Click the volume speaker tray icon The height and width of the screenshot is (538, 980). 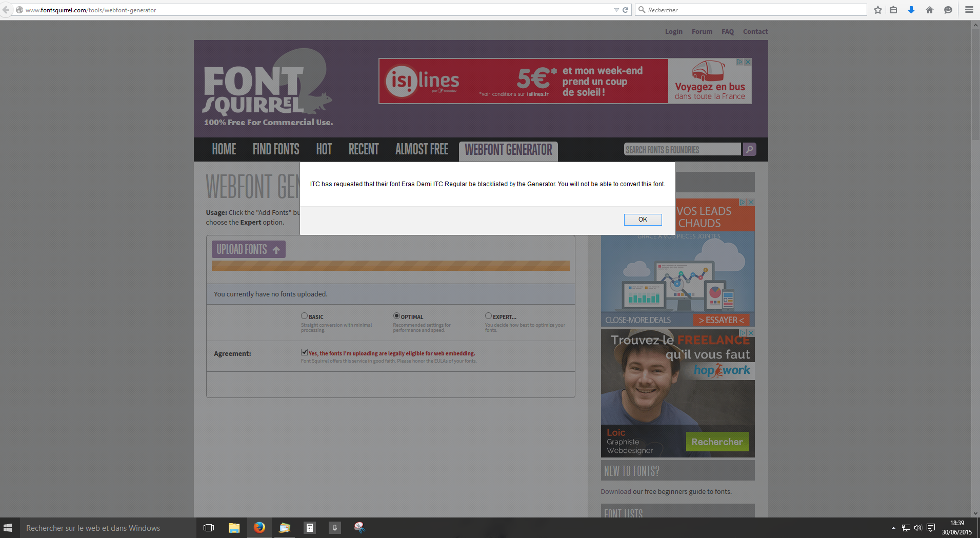pyautogui.click(x=918, y=528)
